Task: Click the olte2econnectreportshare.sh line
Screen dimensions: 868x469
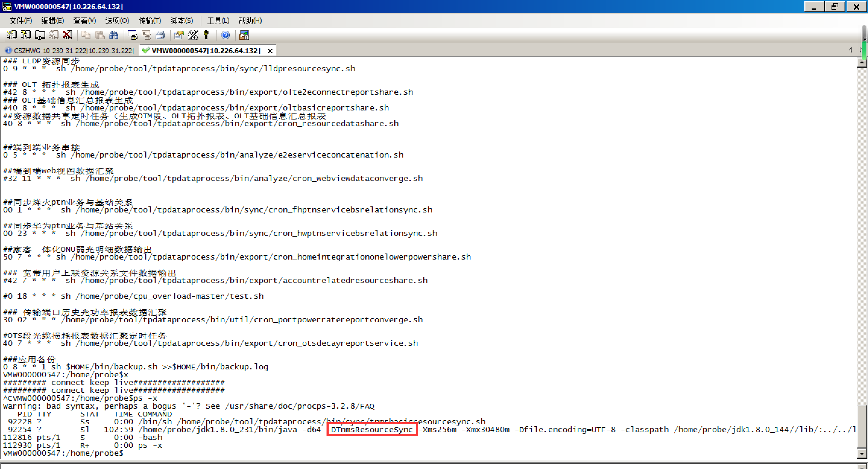Action: point(208,92)
